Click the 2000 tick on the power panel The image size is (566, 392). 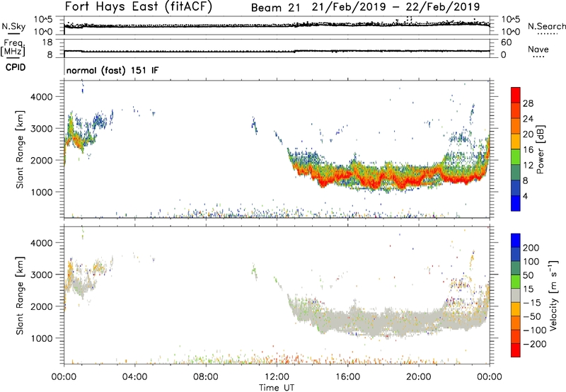pos(41,160)
